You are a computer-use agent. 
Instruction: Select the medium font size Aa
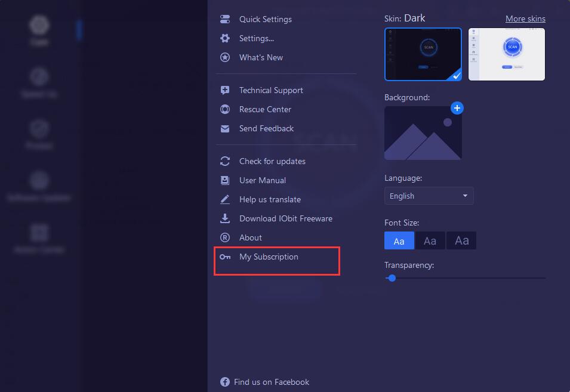pyautogui.click(x=430, y=240)
